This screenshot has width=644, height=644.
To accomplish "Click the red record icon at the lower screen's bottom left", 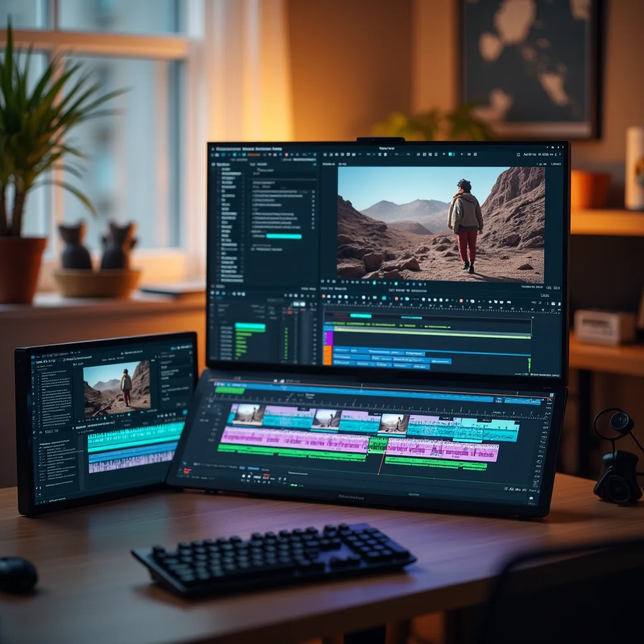I will point(187,471).
